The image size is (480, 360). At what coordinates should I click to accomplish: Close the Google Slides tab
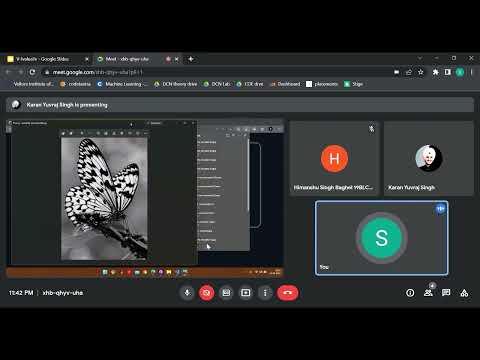87,59
